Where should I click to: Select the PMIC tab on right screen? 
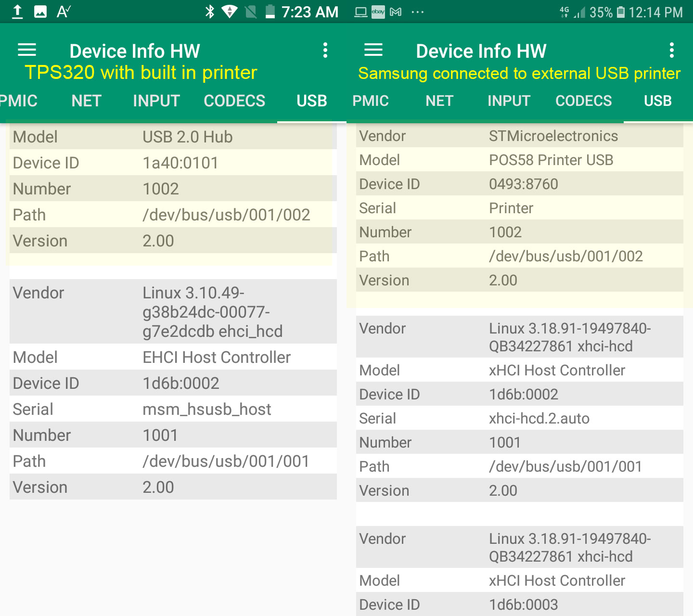tap(371, 101)
